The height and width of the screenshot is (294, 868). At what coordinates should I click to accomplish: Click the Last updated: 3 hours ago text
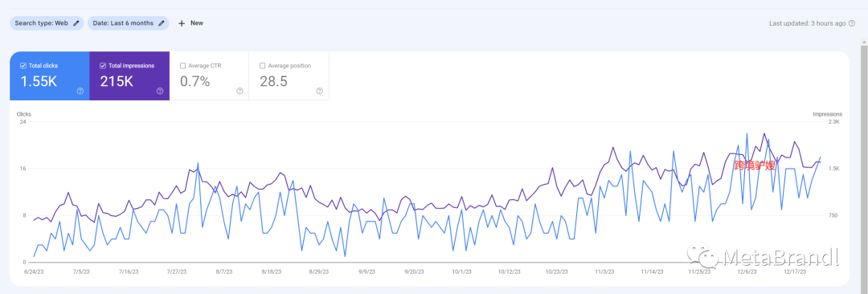pos(808,23)
